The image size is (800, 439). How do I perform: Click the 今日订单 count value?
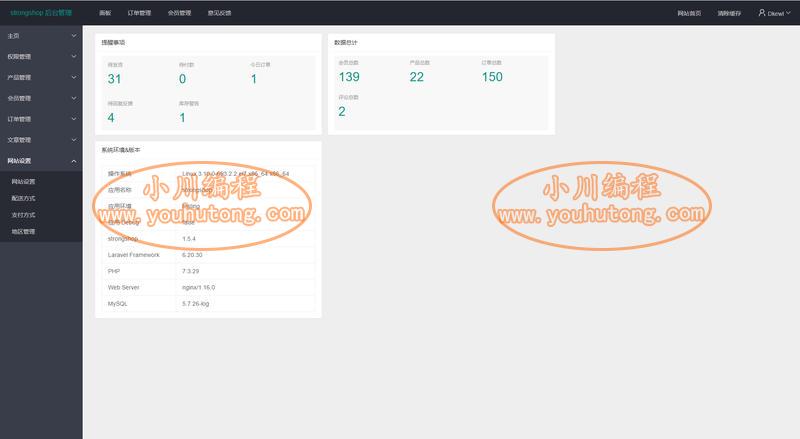click(x=254, y=79)
